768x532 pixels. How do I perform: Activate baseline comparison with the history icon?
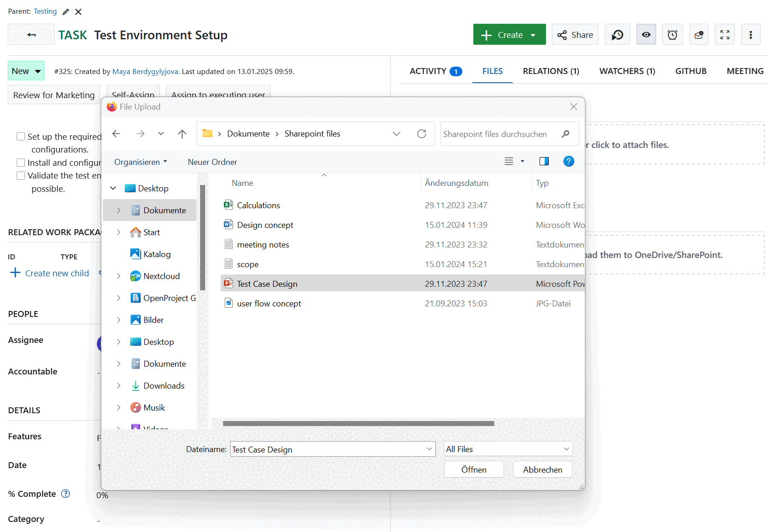click(617, 34)
